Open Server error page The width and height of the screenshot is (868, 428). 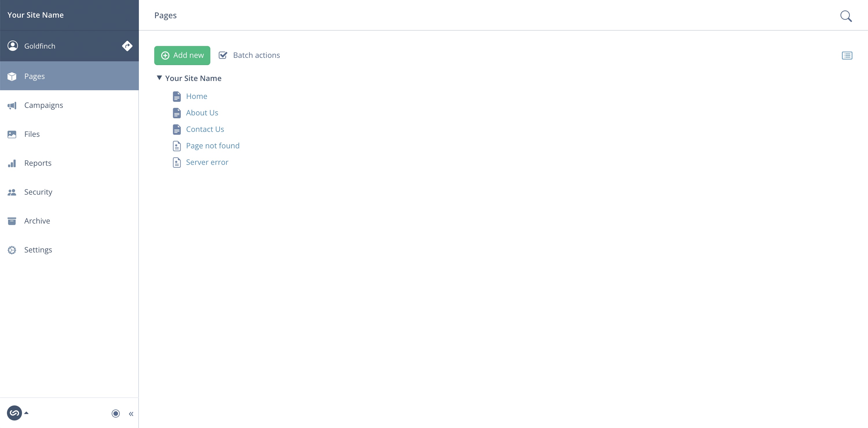pos(207,161)
